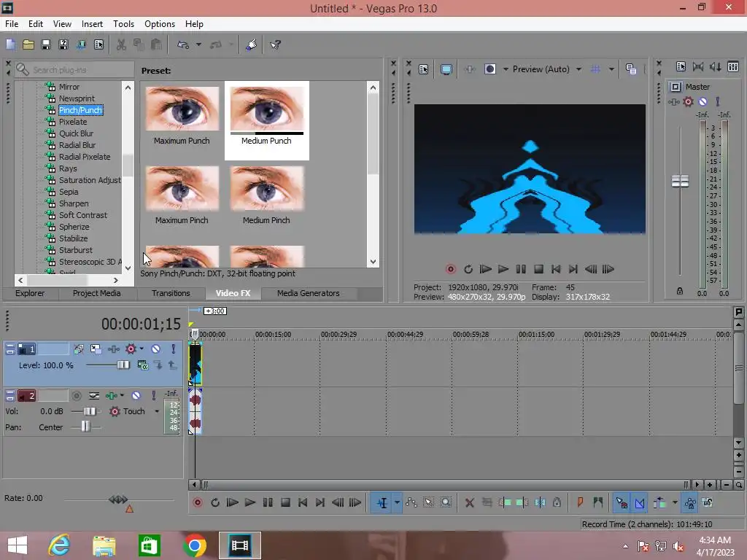The height and width of the screenshot is (560, 747).
Task: Solo video track 1
Action: [x=173, y=349]
